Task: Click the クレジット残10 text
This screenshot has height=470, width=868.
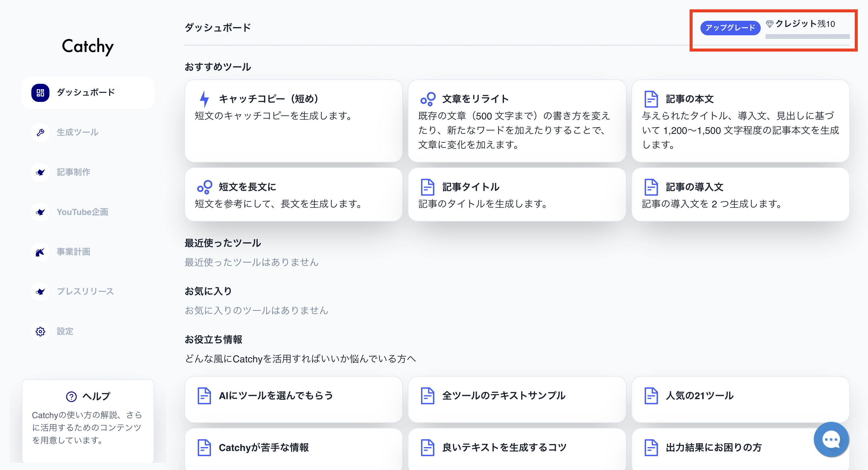Action: point(805,24)
